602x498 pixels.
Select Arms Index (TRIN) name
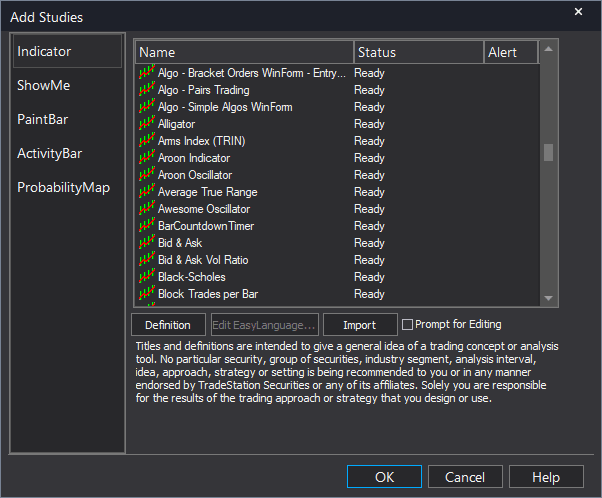[202, 141]
